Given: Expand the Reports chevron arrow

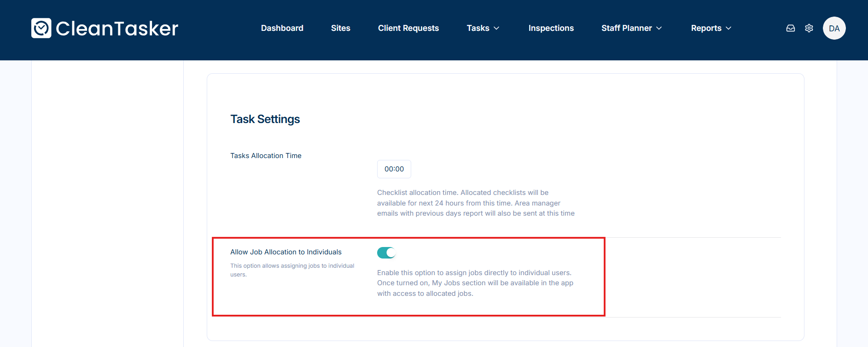Looking at the screenshot, I should coord(728,28).
